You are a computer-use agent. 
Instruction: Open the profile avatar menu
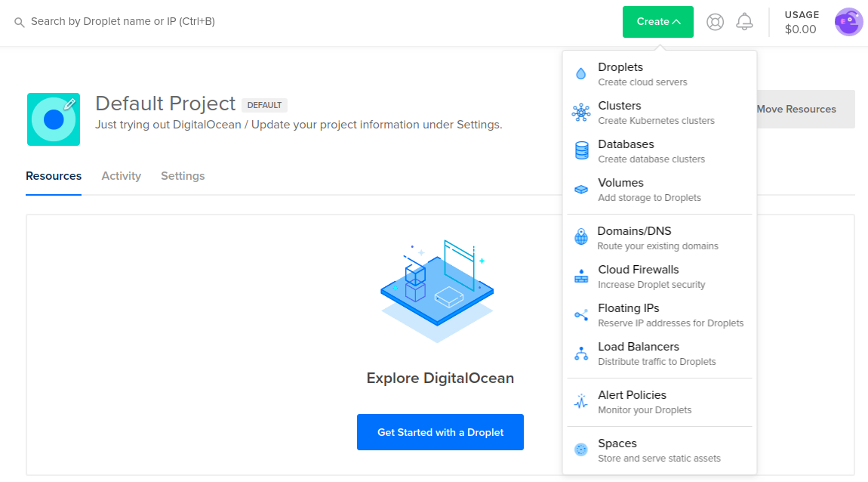[848, 21]
